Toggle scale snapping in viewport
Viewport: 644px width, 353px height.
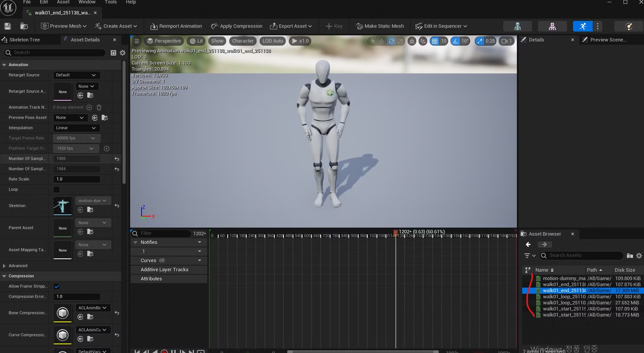pyautogui.click(x=480, y=41)
